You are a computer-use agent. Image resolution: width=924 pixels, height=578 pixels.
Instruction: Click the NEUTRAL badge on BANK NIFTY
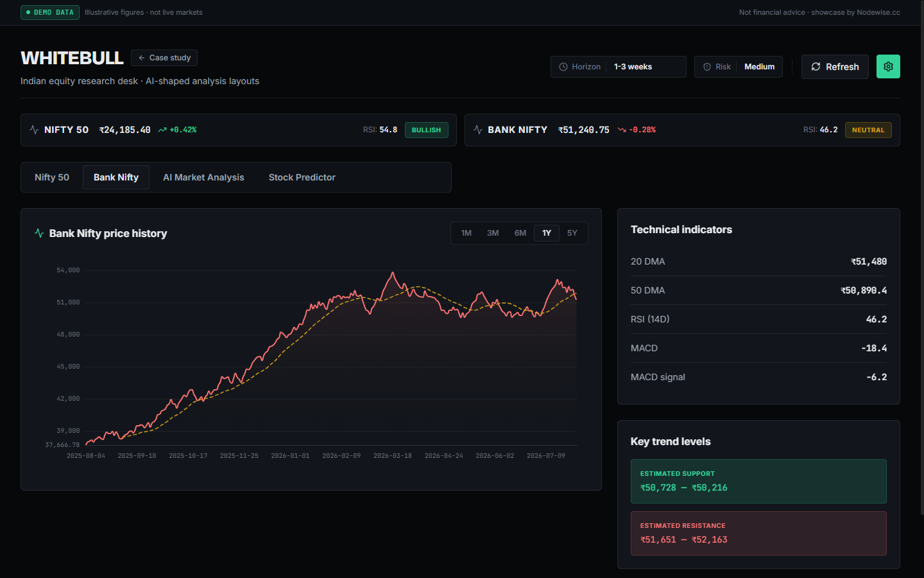point(868,130)
